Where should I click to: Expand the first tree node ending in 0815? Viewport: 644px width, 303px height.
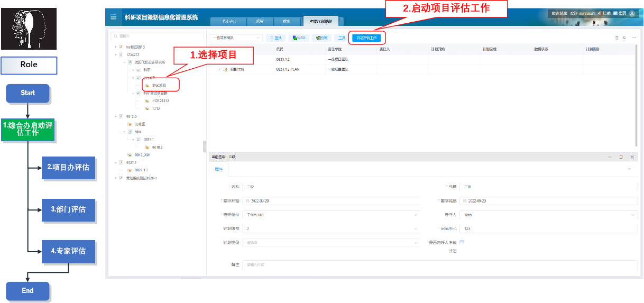pos(115,47)
